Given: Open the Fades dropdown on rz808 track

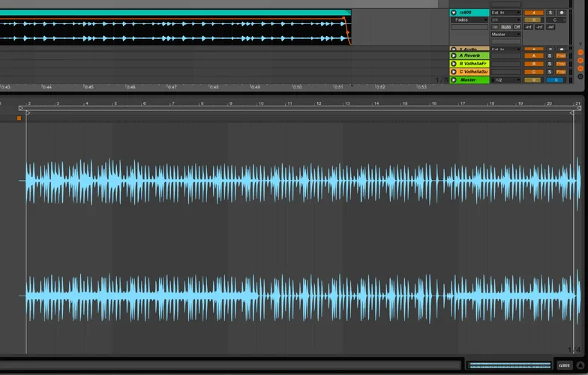Looking at the screenshot, I should click(x=469, y=20).
